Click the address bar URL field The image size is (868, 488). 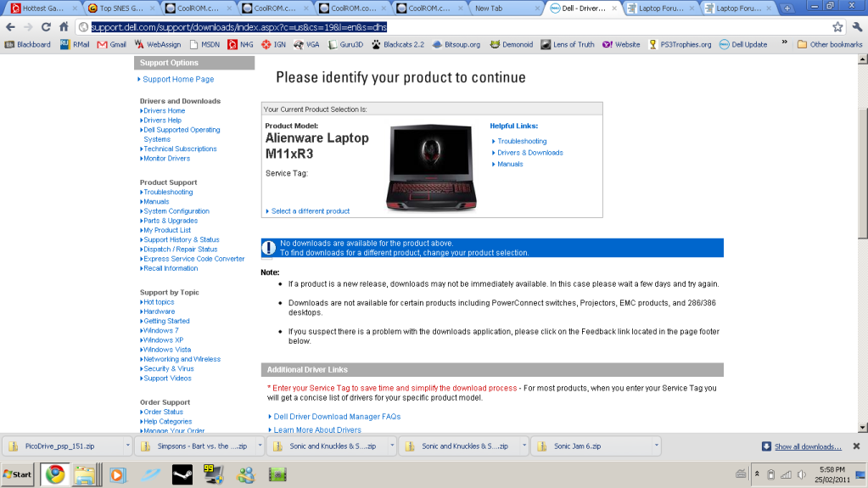click(x=453, y=26)
